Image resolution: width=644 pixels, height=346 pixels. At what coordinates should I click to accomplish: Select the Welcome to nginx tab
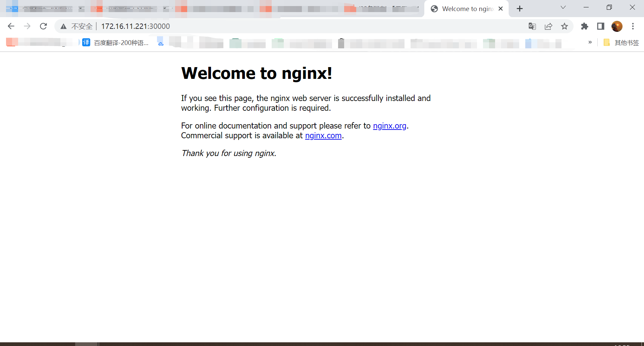(x=467, y=9)
